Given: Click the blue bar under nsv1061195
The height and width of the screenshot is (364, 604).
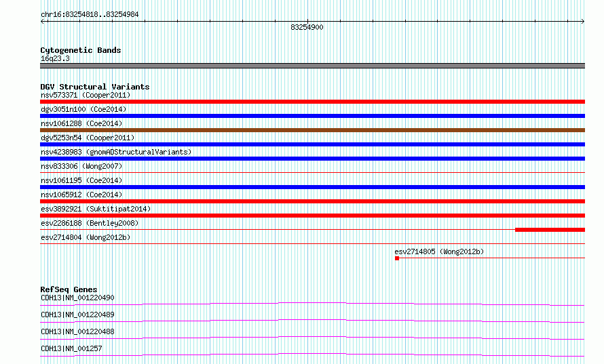Looking at the screenshot, I should click(312, 187).
